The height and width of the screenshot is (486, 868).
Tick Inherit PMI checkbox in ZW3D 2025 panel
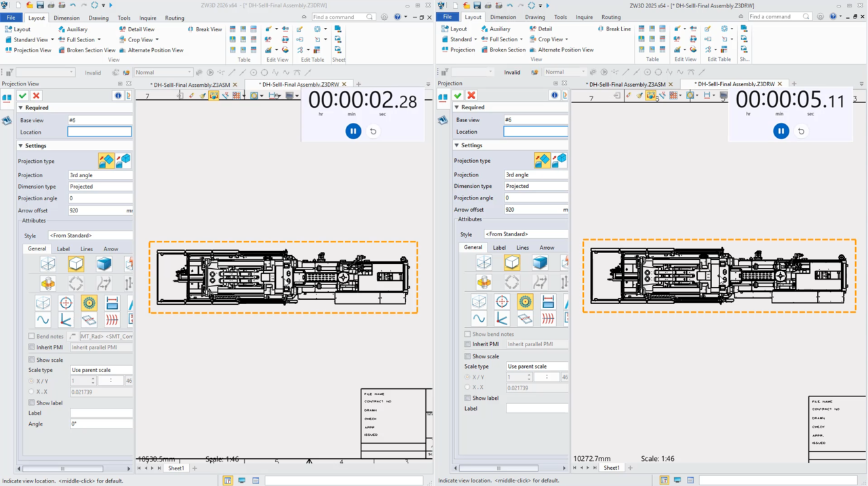pos(467,344)
